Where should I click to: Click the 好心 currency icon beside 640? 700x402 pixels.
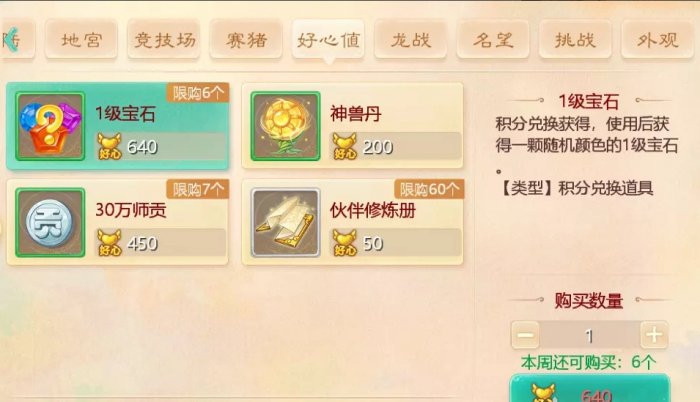(x=109, y=147)
